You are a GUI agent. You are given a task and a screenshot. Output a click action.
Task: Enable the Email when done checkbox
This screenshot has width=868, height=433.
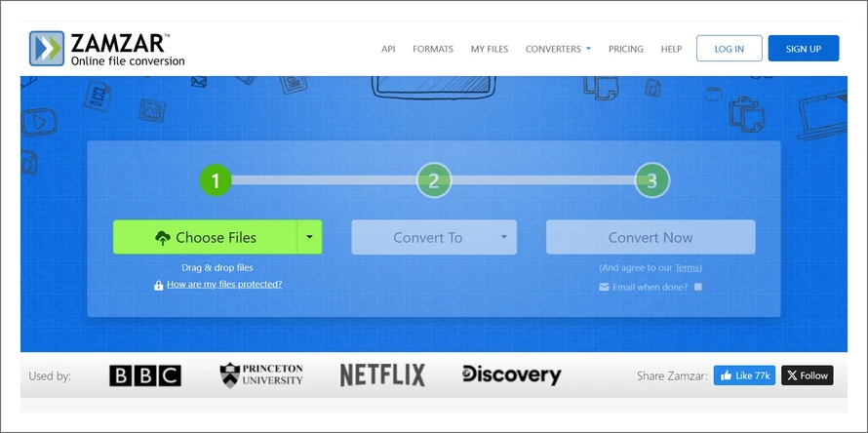point(697,287)
